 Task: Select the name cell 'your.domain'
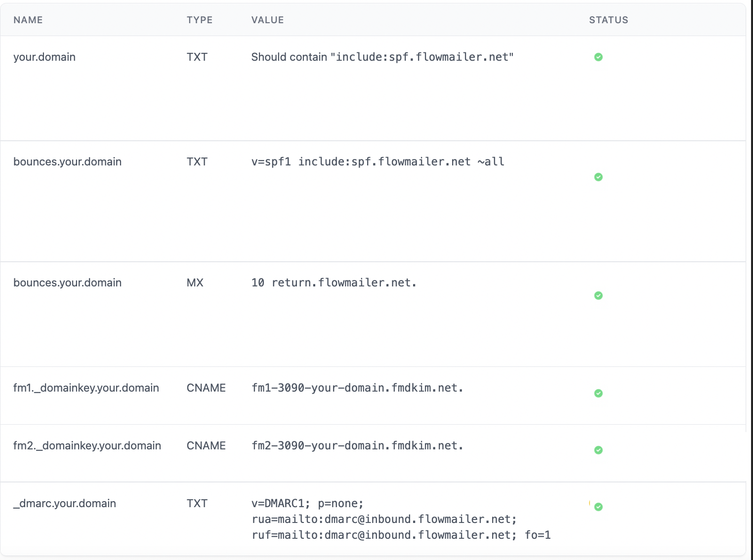point(44,57)
